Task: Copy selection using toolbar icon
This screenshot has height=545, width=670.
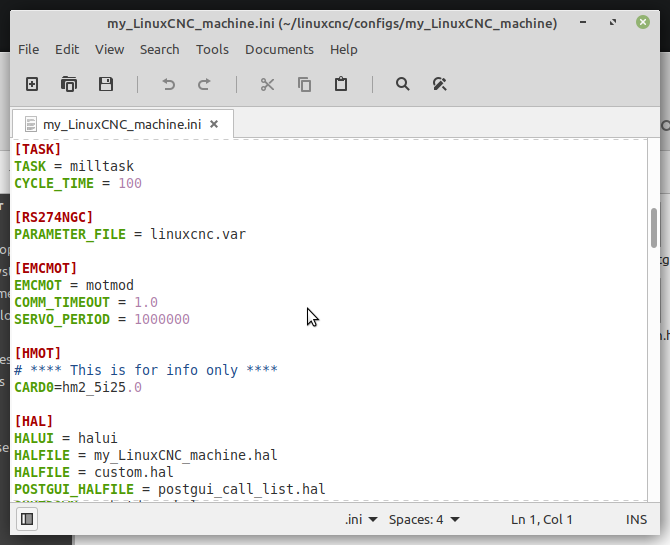Action: [304, 84]
